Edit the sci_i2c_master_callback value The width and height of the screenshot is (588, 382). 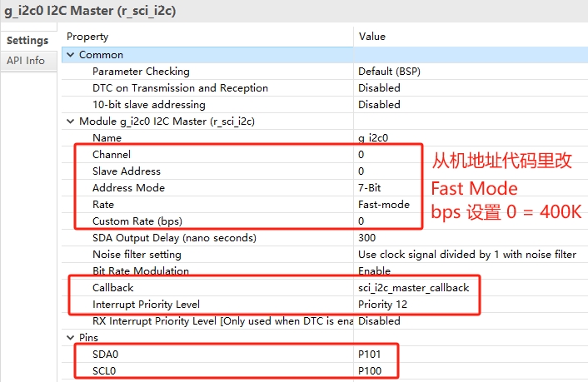414,287
